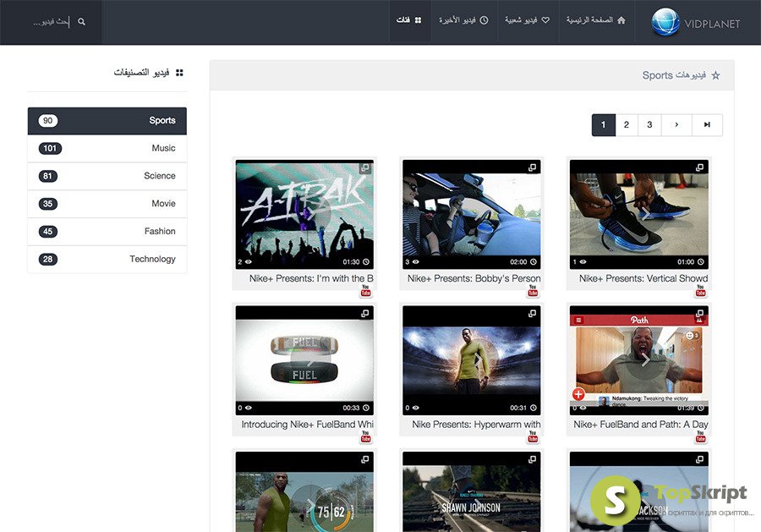Open 'Nike+ FuelBand and Path: A Day' title
This screenshot has height=532, width=761.
click(641, 425)
